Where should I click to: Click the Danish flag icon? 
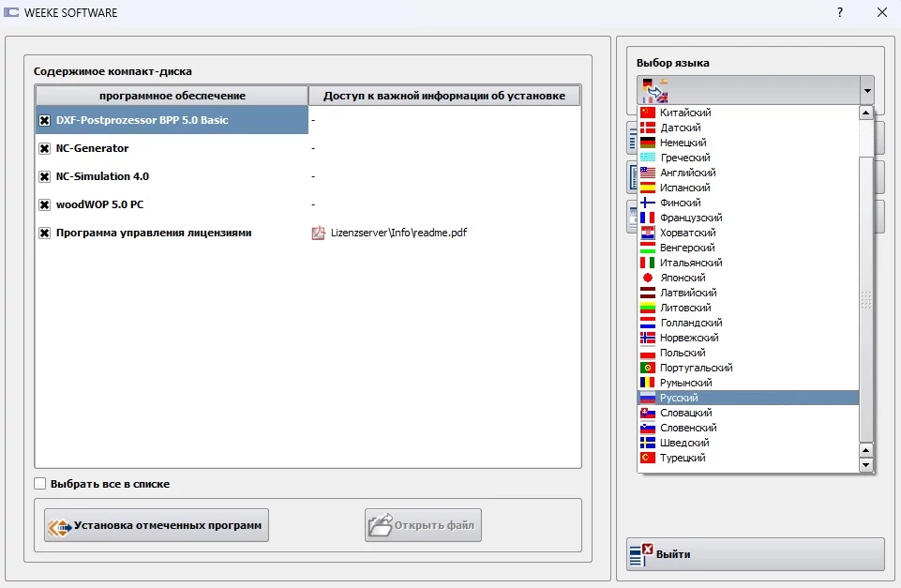point(648,128)
